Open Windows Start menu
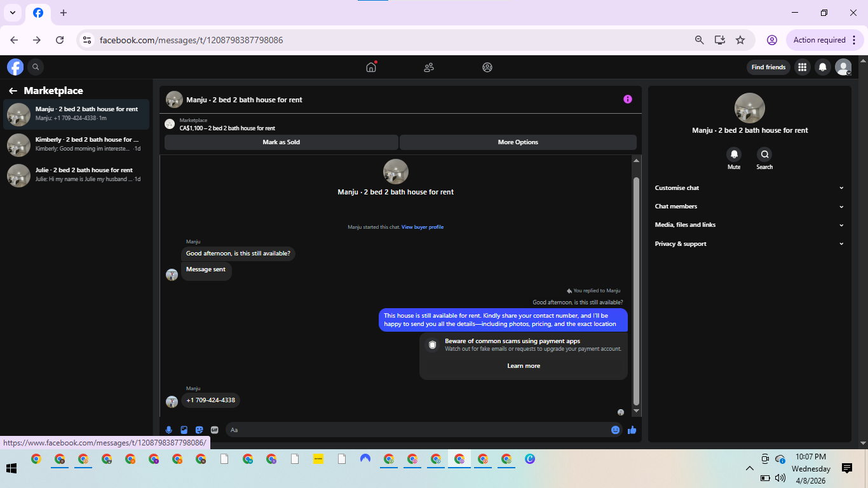Screen dimensions: 868x488 11,468
